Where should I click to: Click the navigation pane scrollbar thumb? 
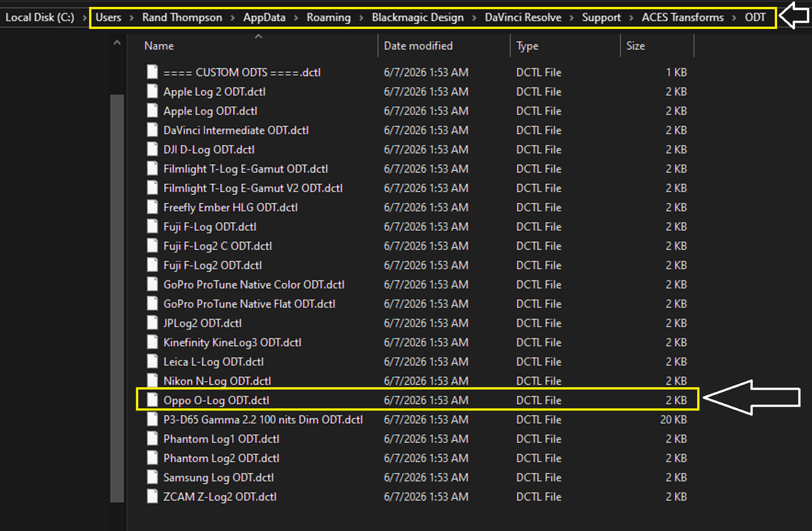(x=116, y=298)
